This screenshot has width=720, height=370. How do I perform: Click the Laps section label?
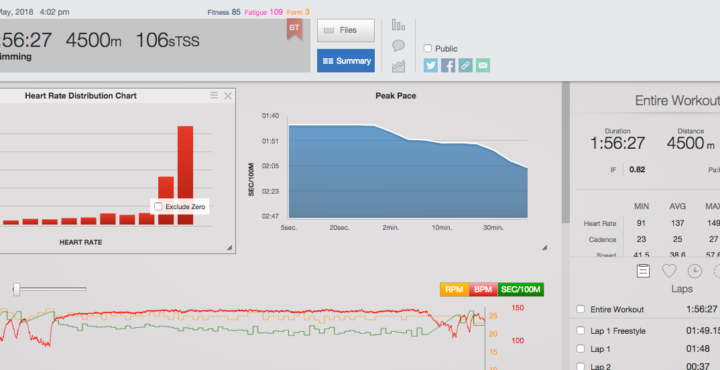click(681, 289)
